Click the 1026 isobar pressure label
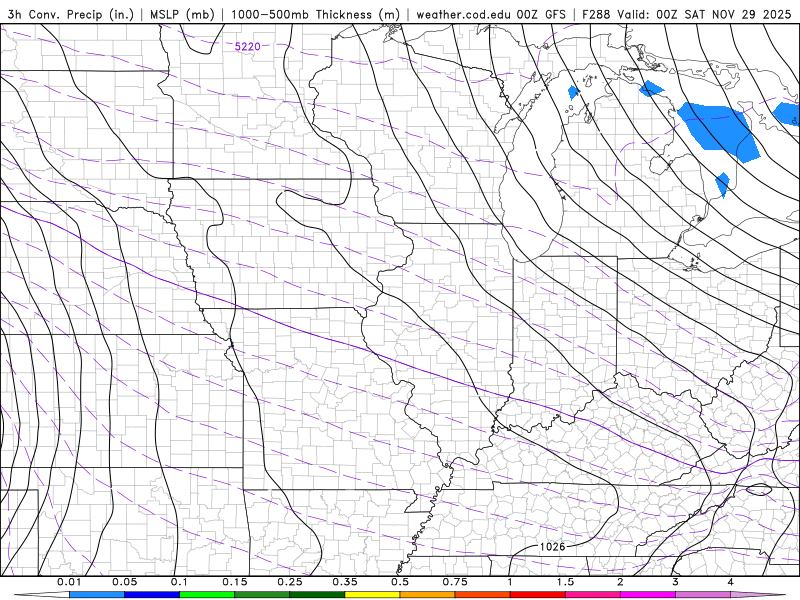 552,547
